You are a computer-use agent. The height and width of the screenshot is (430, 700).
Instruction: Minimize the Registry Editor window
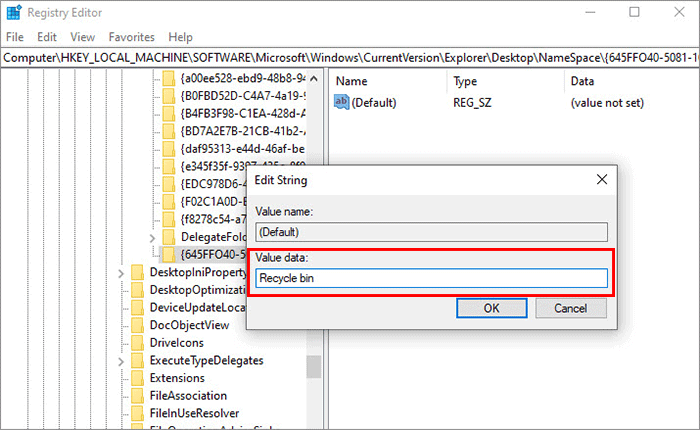coord(590,13)
